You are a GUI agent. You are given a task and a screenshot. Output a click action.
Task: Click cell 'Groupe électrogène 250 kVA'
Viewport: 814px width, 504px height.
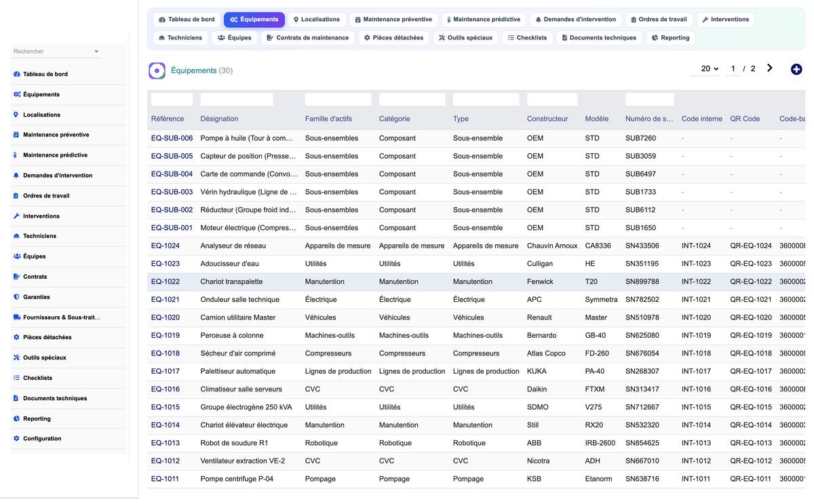pyautogui.click(x=247, y=408)
